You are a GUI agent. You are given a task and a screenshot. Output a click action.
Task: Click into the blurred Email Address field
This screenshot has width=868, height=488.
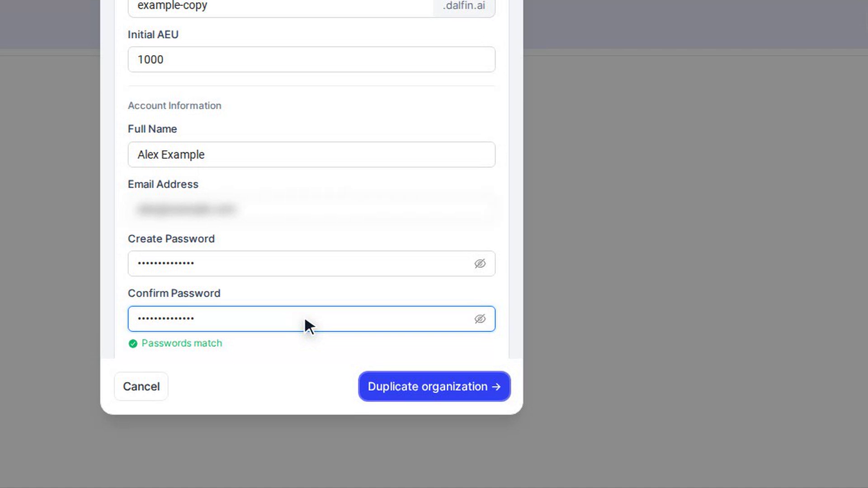(x=311, y=209)
